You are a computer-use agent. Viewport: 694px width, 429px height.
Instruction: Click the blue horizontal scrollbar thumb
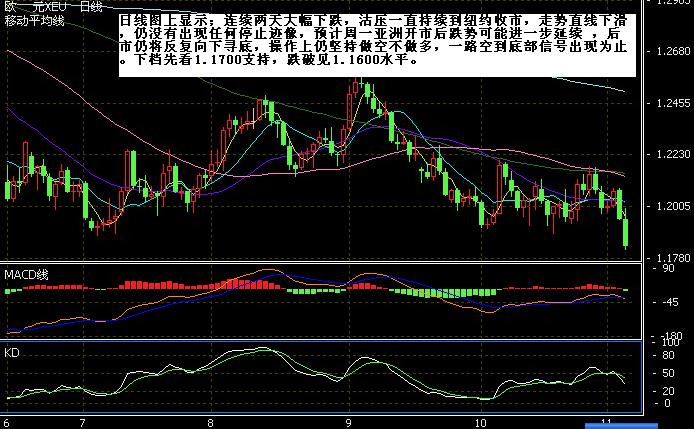[621, 426]
